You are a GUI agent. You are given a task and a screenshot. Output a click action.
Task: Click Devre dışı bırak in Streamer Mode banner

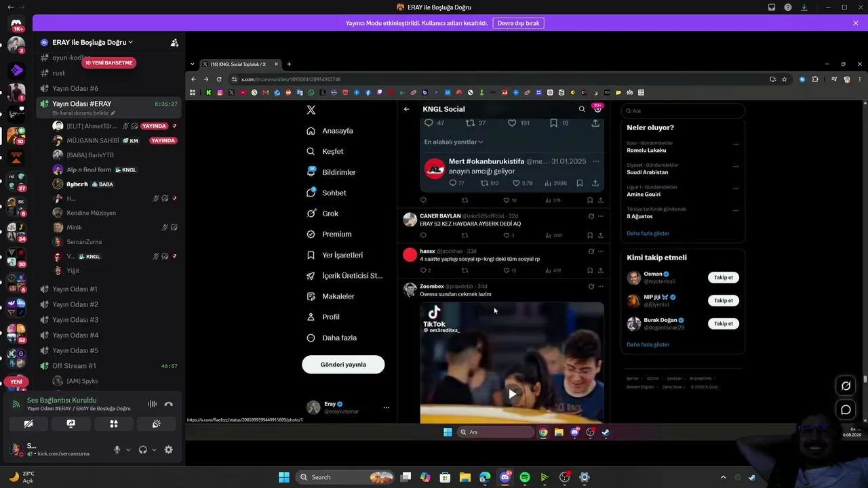[518, 23]
